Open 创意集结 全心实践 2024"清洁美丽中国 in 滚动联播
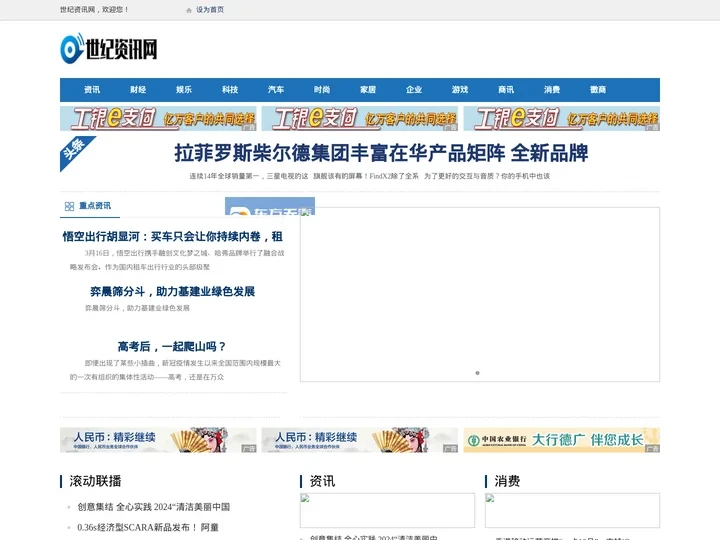This screenshot has width=720, height=540. (x=153, y=507)
